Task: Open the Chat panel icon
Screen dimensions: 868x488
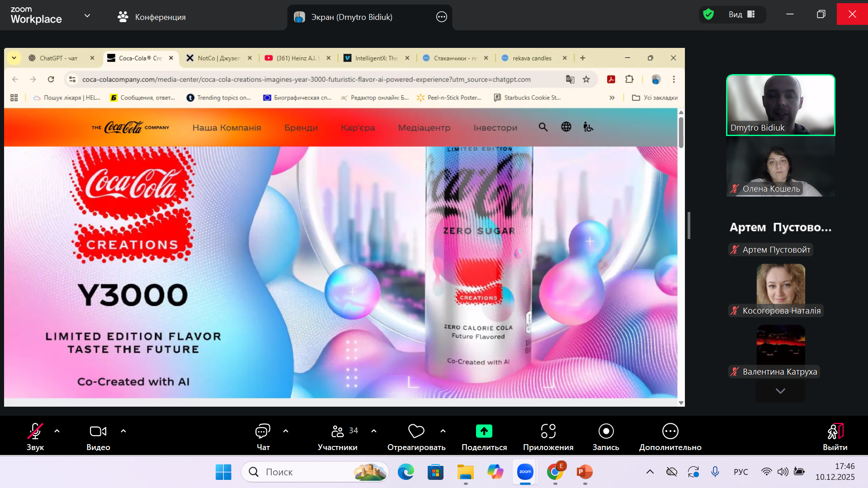Action: pos(263,432)
